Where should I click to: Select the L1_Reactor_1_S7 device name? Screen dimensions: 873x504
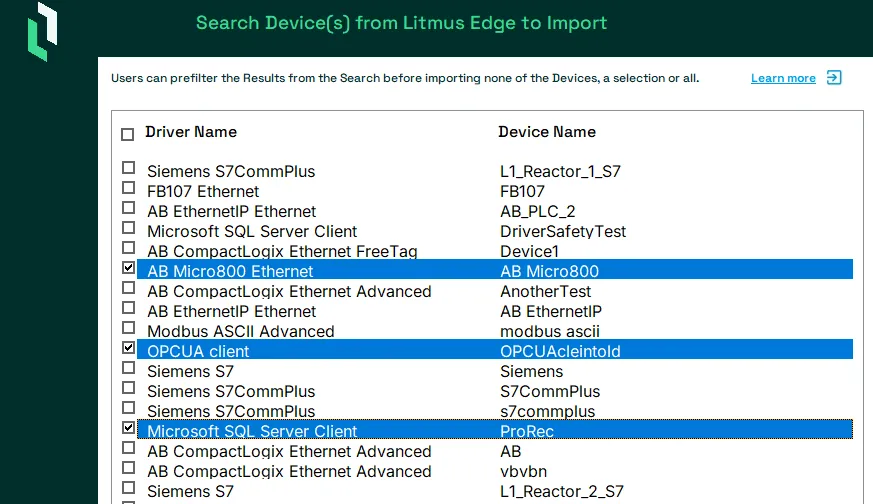[560, 172]
